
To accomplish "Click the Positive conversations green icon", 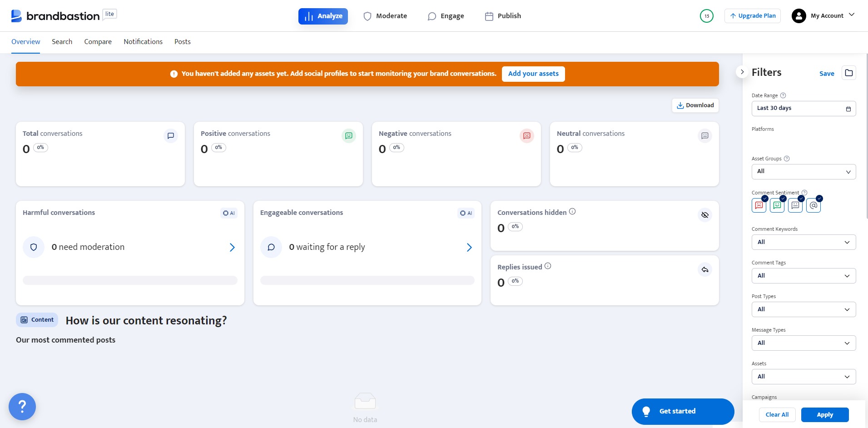I will click(348, 135).
